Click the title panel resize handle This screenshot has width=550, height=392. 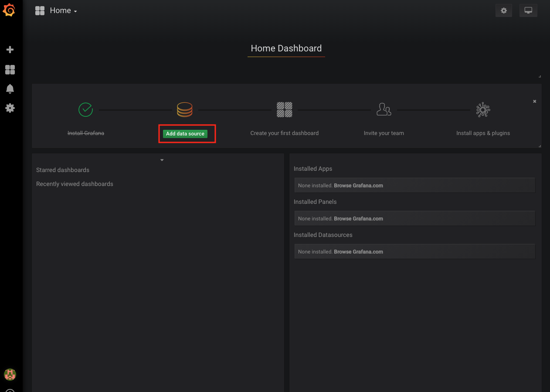coord(540,76)
